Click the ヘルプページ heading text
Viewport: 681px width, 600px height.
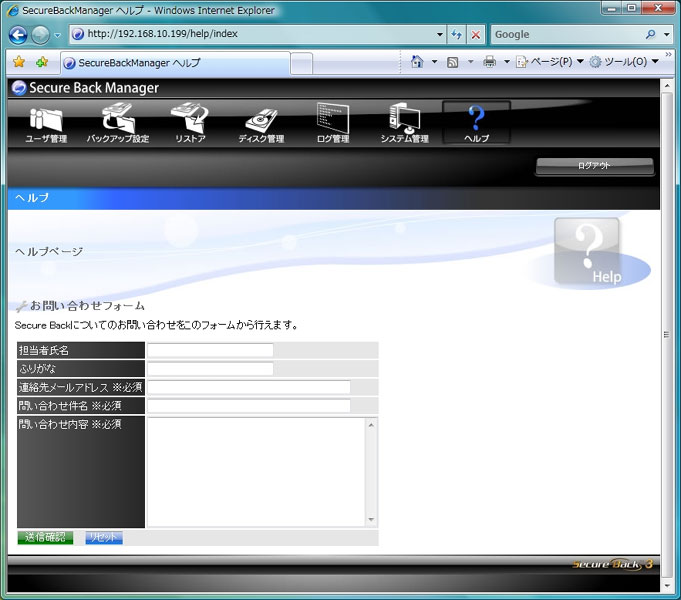tap(49, 252)
